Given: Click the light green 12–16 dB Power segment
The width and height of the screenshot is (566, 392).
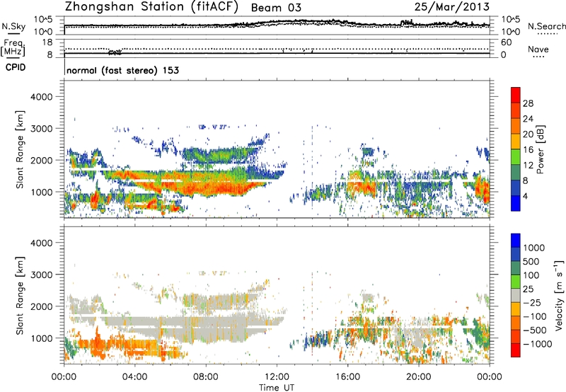Looking at the screenshot, I should tap(516, 157).
